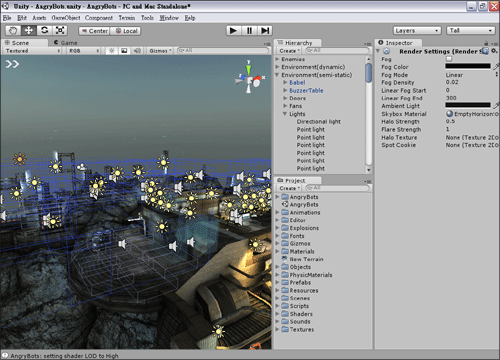Collapse the Environment(semi-static) item
500x360 pixels.
tap(277, 75)
